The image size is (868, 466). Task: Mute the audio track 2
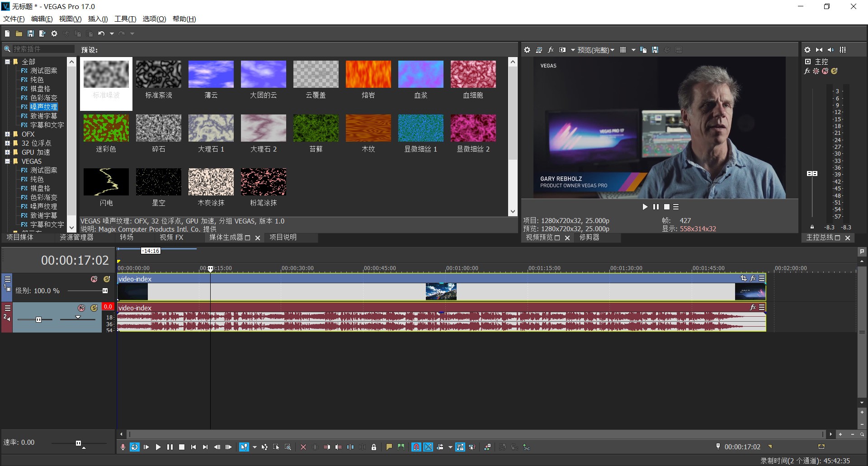pyautogui.click(x=81, y=308)
